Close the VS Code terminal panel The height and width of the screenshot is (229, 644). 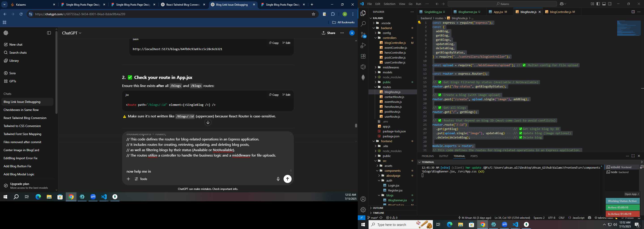[639, 156]
